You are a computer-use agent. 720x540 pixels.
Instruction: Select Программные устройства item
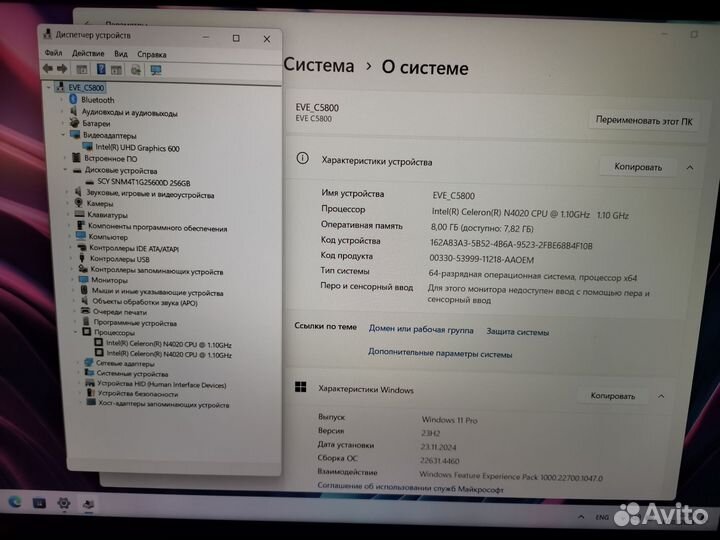(x=135, y=323)
